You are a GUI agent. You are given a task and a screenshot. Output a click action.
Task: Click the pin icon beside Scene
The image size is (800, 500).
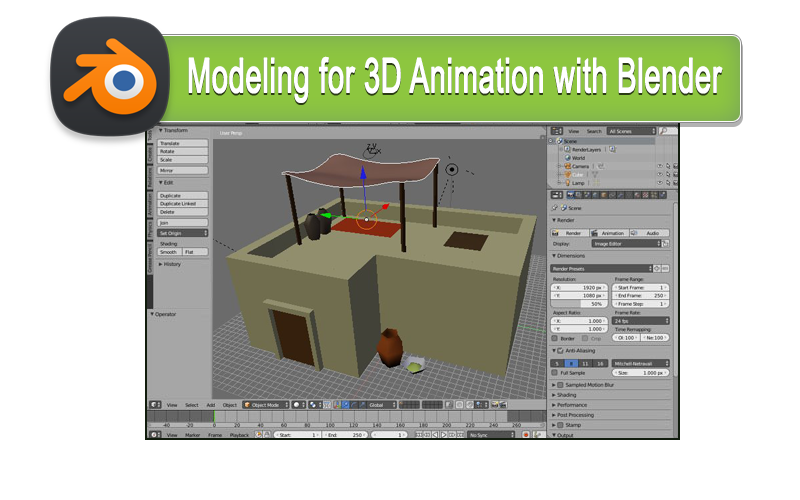(555, 208)
